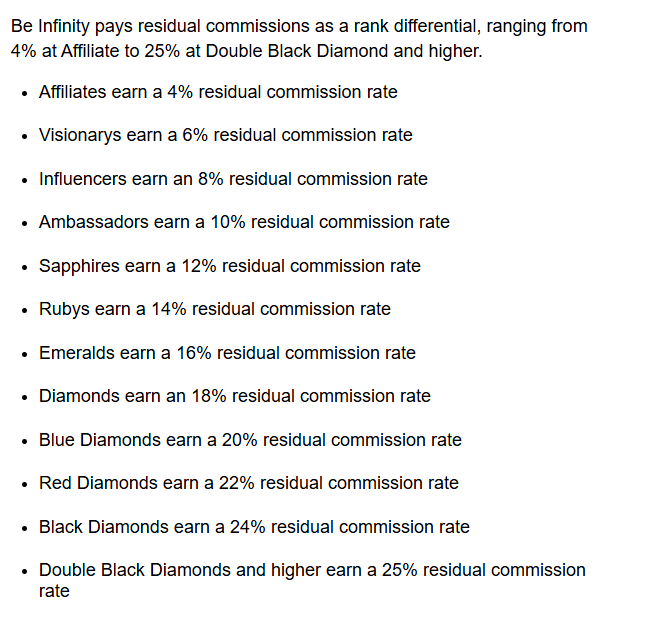The height and width of the screenshot is (619, 670).
Task: Click the Affiliates 4% commission line
Action: 218,92
